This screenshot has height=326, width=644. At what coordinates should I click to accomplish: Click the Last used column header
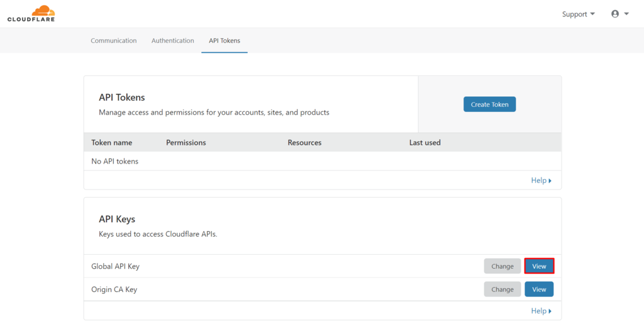point(425,143)
